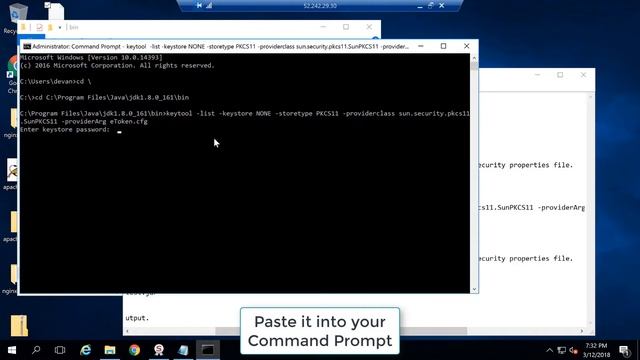Click connection signal icon in remote bar

(x=209, y=5)
